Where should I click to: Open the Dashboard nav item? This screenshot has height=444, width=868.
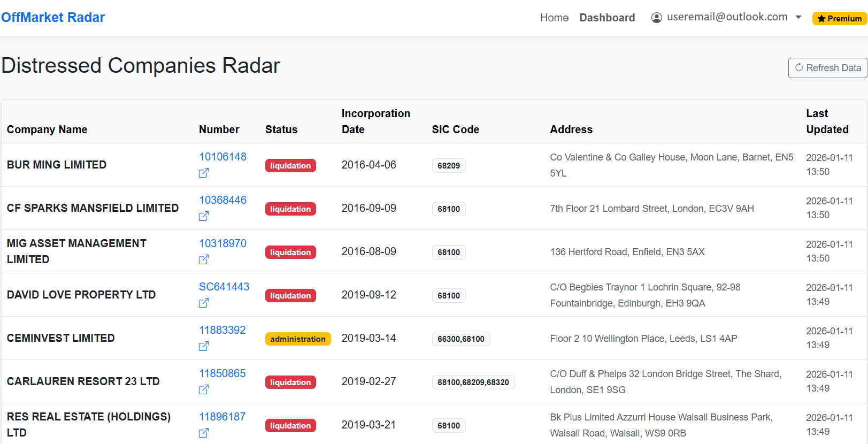[x=607, y=18]
